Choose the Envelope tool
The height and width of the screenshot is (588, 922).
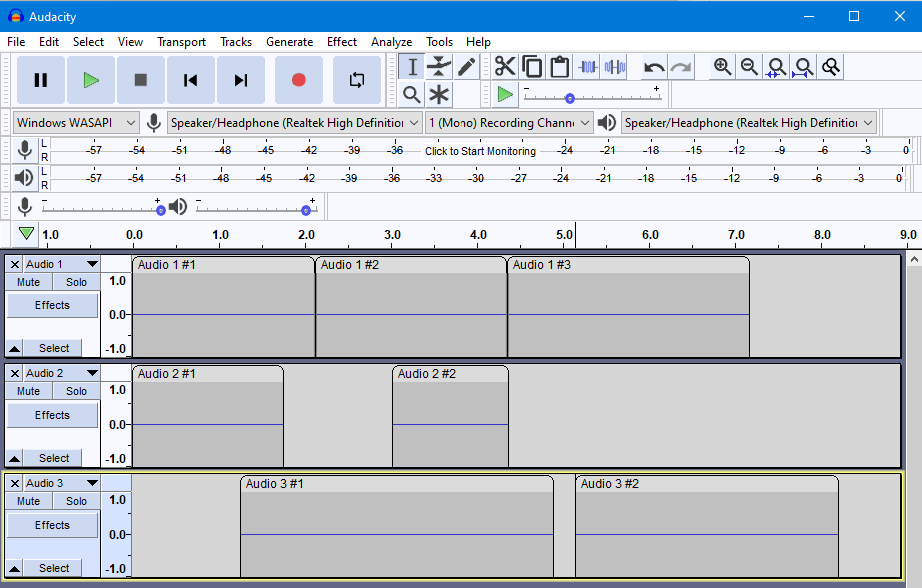(439, 66)
